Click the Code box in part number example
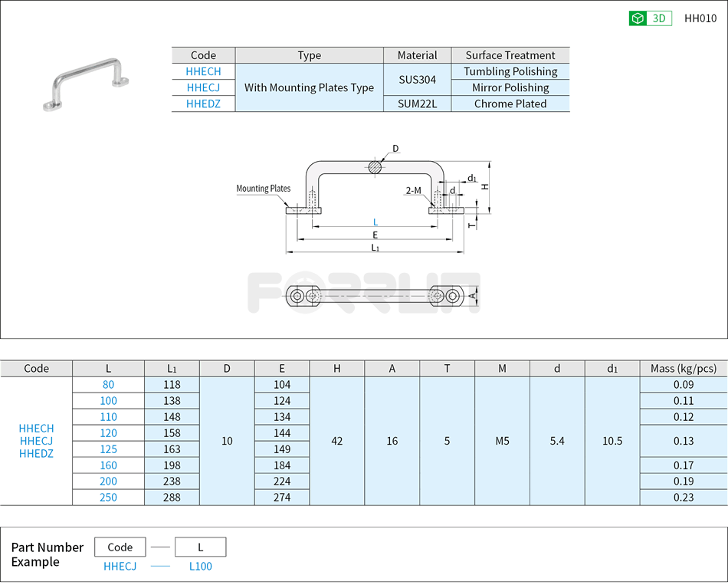 [120, 547]
